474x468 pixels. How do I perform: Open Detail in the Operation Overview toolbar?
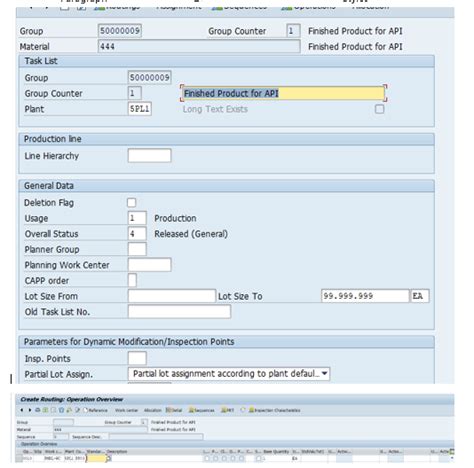click(x=174, y=410)
